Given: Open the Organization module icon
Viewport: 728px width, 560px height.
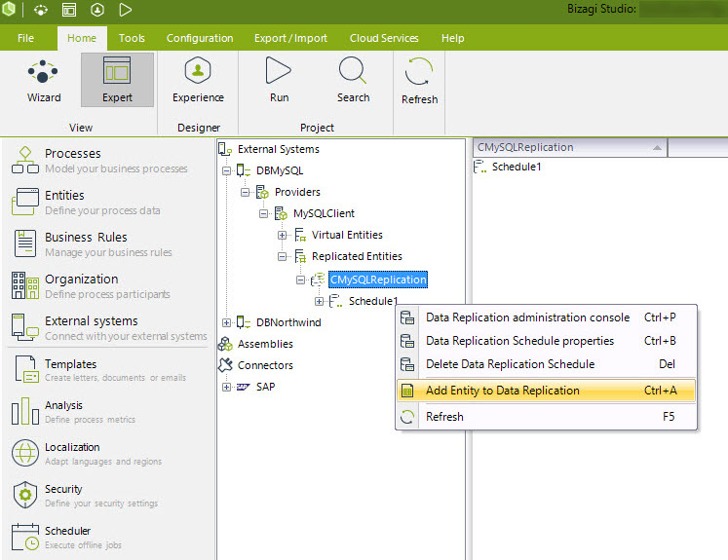Looking at the screenshot, I should [x=25, y=285].
